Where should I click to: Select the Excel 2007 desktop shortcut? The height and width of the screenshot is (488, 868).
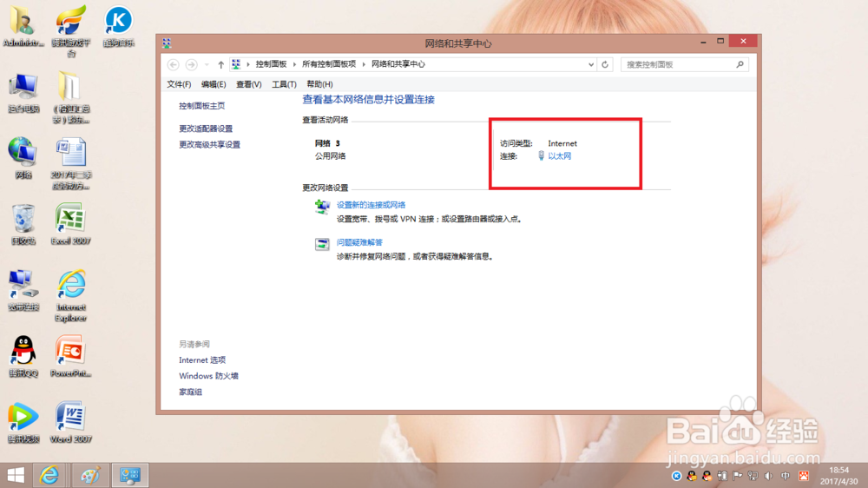pos(71,224)
